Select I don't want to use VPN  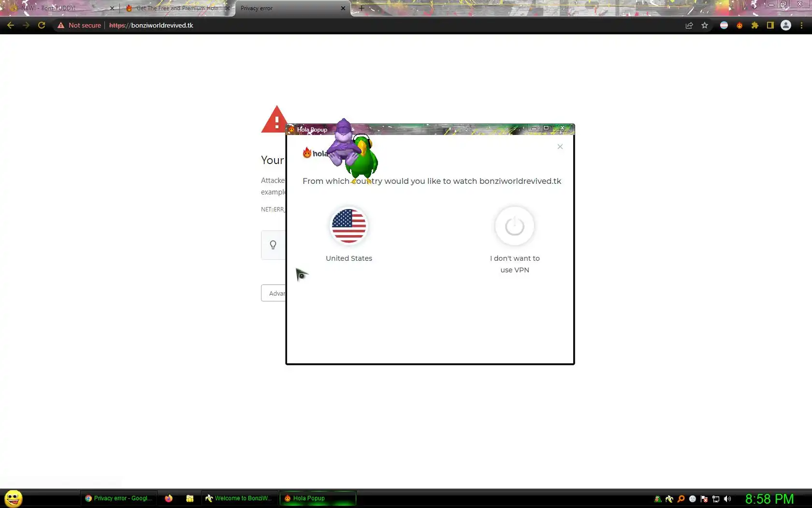515,264
